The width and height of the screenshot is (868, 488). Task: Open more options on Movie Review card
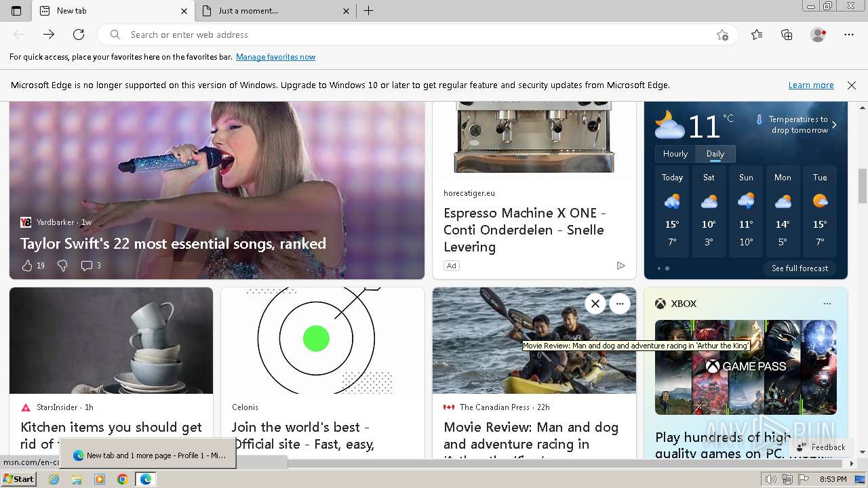pyautogui.click(x=620, y=304)
